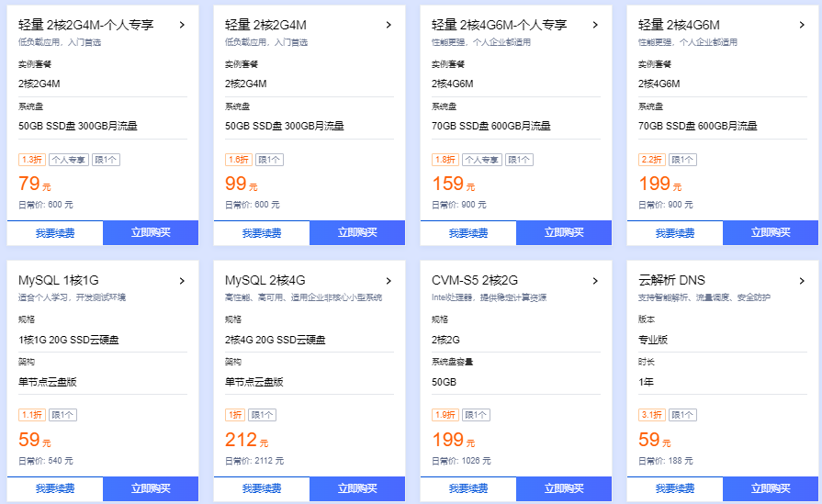Buy the MySQL 1核1G at 59元

(151, 488)
